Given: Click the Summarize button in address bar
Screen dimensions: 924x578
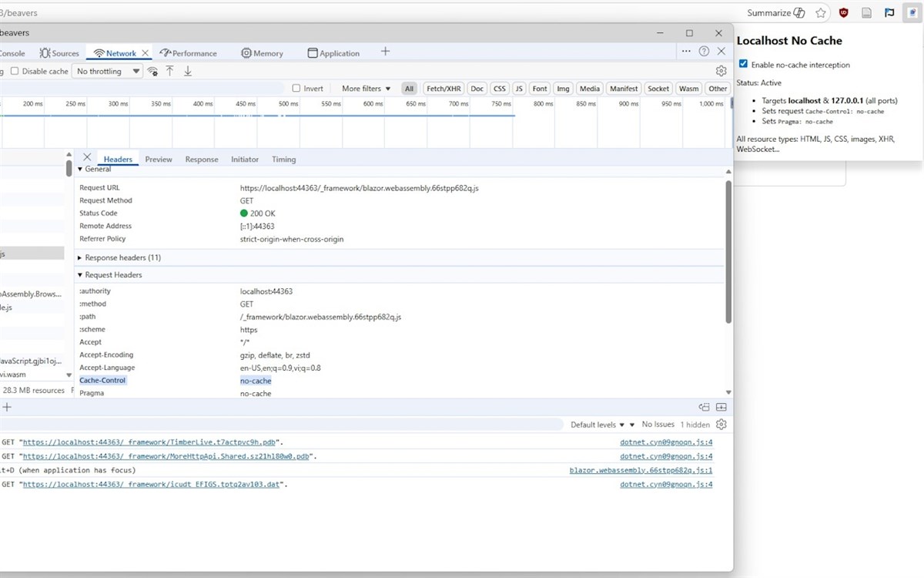Looking at the screenshot, I should 776,12.
